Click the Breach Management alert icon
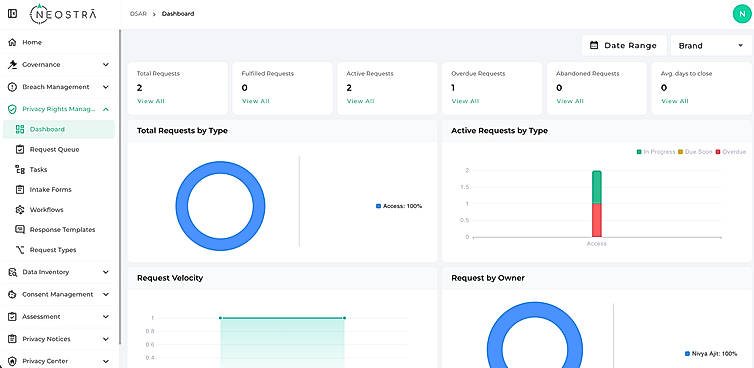 coord(13,87)
